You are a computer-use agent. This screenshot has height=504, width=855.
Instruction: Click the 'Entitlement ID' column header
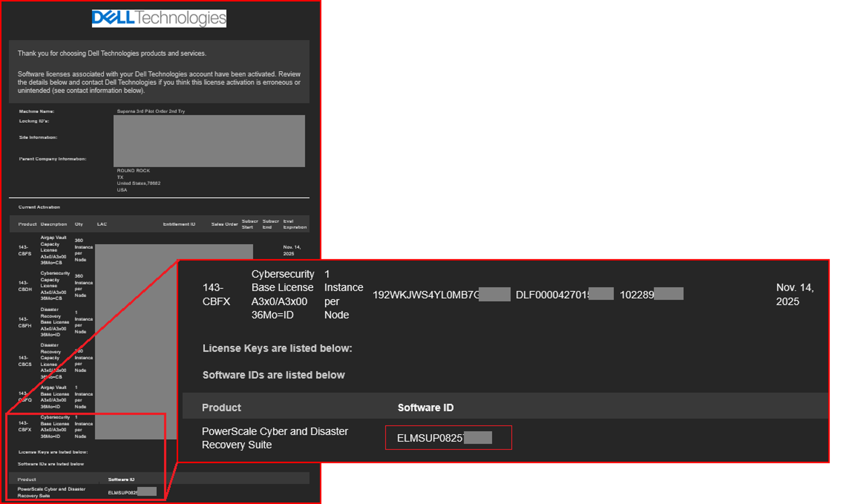(x=179, y=224)
